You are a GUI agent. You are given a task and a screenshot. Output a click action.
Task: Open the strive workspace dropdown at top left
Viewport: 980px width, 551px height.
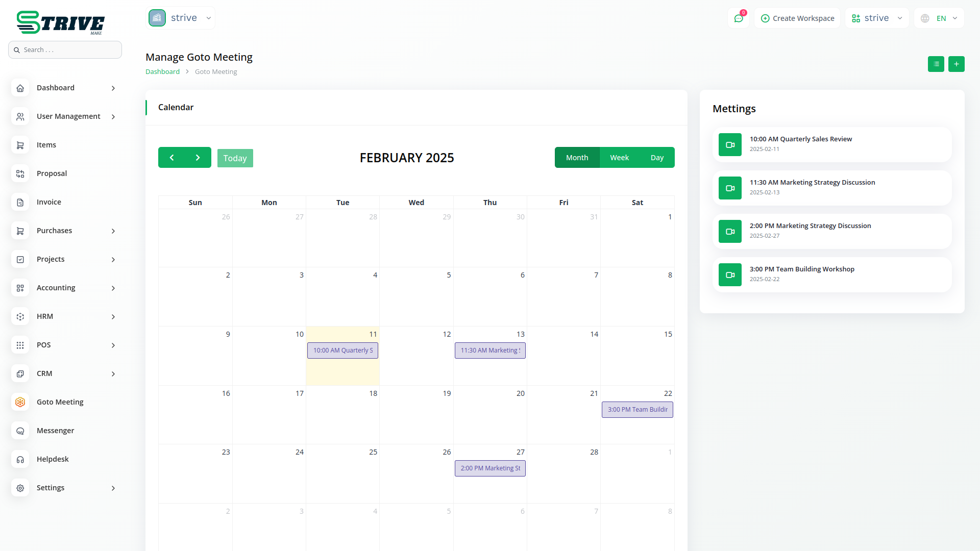pyautogui.click(x=181, y=18)
